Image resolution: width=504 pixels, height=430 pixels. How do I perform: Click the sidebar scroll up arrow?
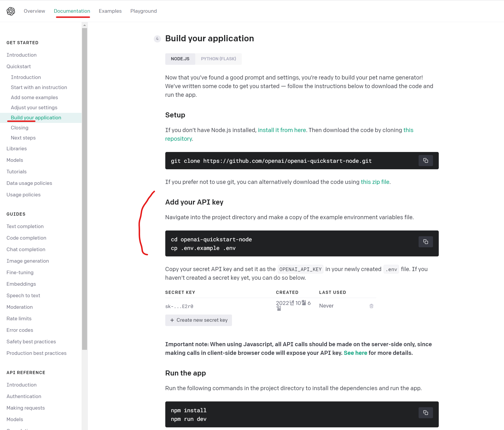point(84,25)
